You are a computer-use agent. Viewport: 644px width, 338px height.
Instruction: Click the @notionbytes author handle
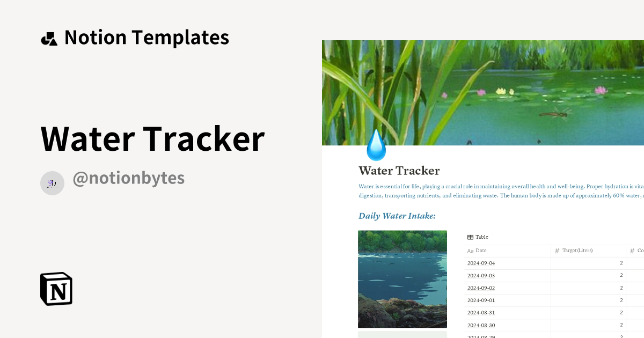click(x=129, y=178)
